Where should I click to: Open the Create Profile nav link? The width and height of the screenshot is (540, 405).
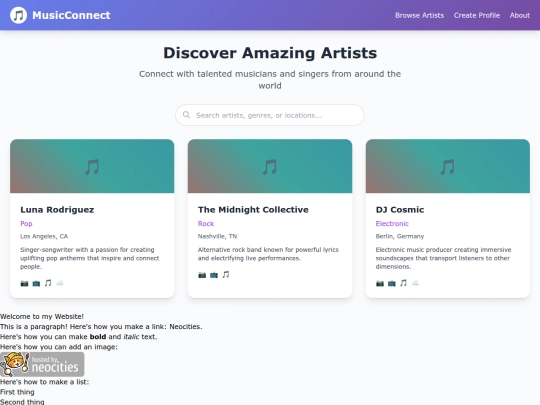pos(477,15)
